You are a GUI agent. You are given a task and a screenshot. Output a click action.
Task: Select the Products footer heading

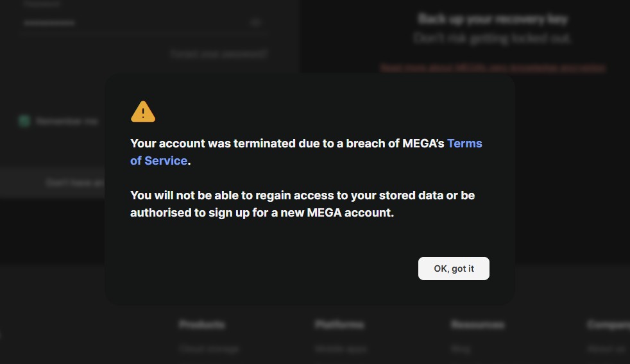(x=201, y=325)
